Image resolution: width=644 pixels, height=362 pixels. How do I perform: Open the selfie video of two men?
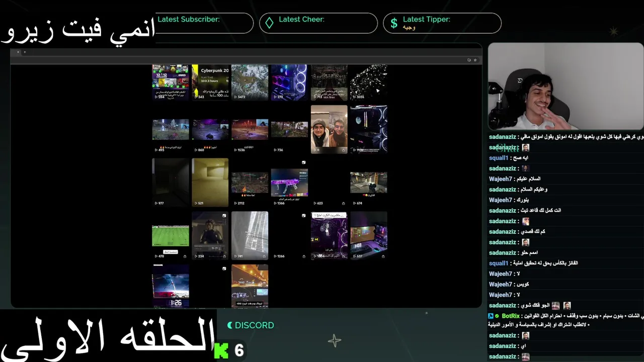[329, 129]
